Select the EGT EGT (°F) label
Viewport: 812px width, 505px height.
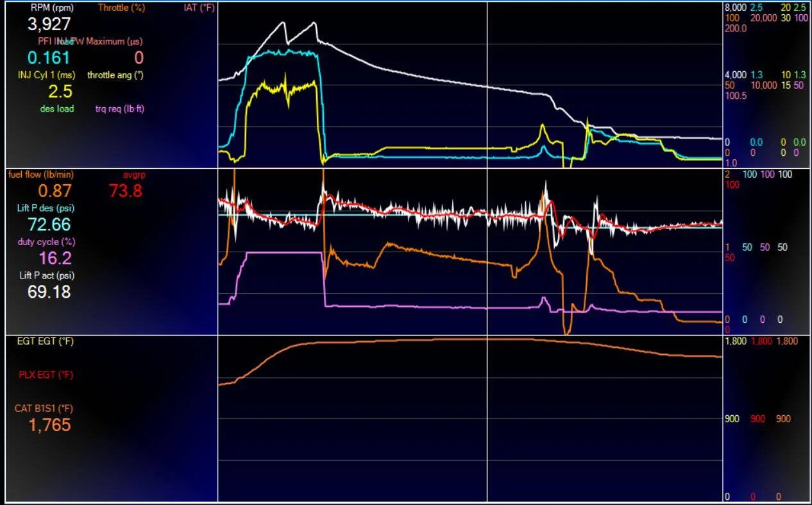(45, 341)
